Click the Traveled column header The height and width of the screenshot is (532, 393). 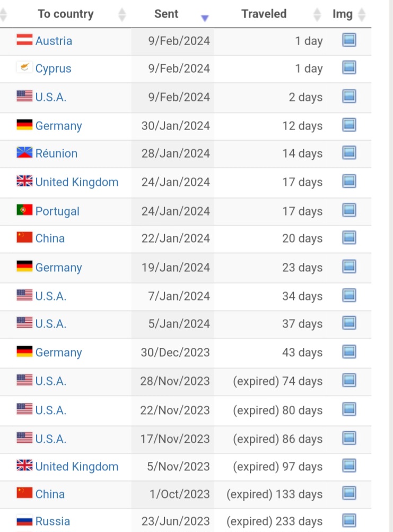(x=264, y=14)
